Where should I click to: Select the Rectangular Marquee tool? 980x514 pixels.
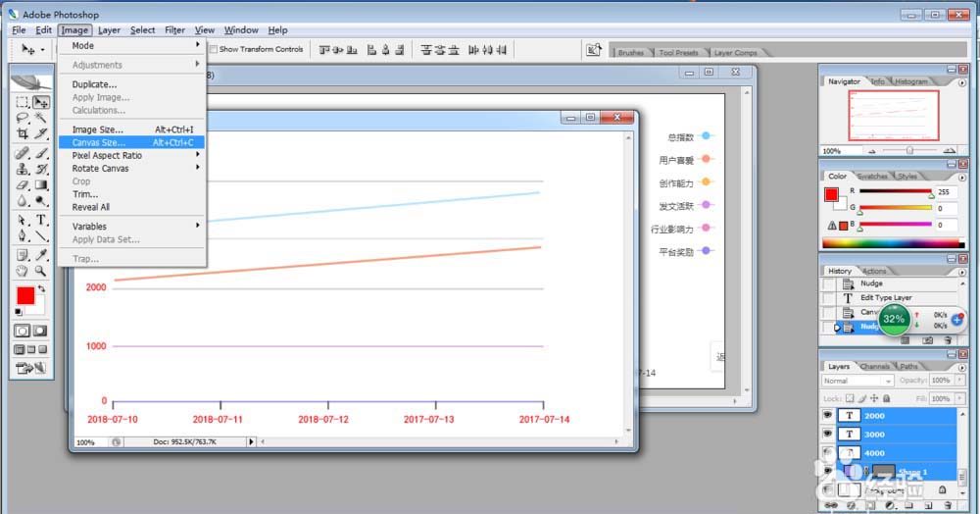point(23,102)
